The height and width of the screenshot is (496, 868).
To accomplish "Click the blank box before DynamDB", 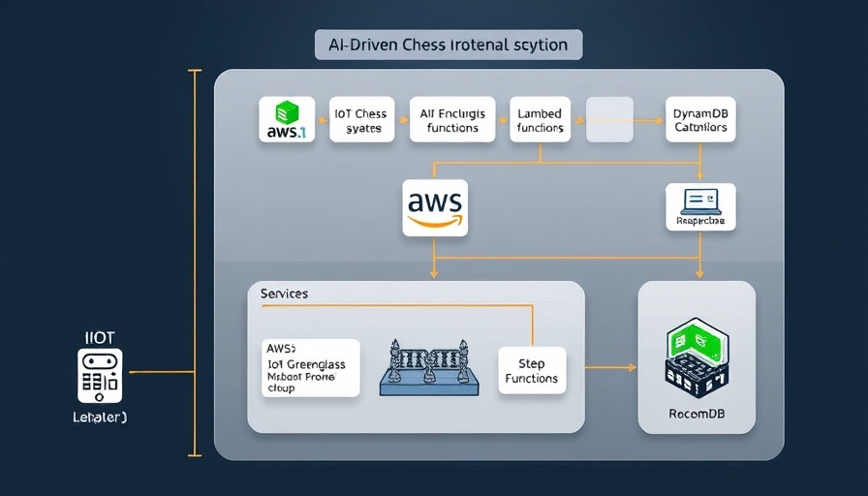I will (x=609, y=119).
